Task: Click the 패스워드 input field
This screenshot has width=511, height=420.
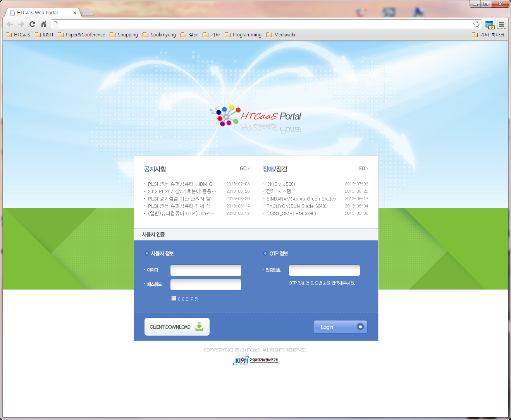Action: (x=206, y=285)
